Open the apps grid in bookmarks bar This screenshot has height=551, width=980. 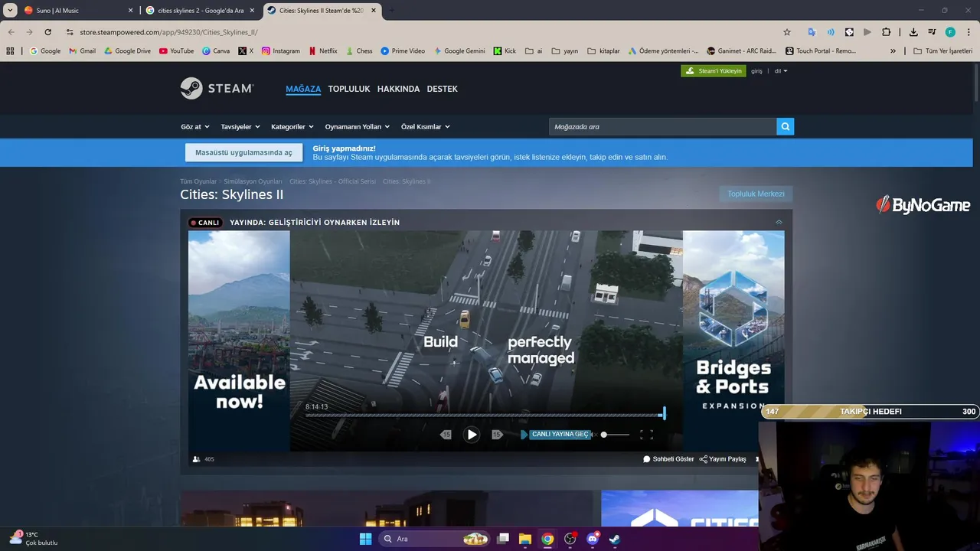tap(10, 51)
